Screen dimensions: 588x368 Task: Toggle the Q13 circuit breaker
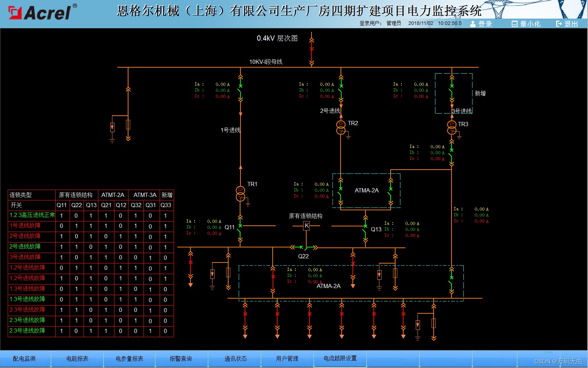point(365,231)
